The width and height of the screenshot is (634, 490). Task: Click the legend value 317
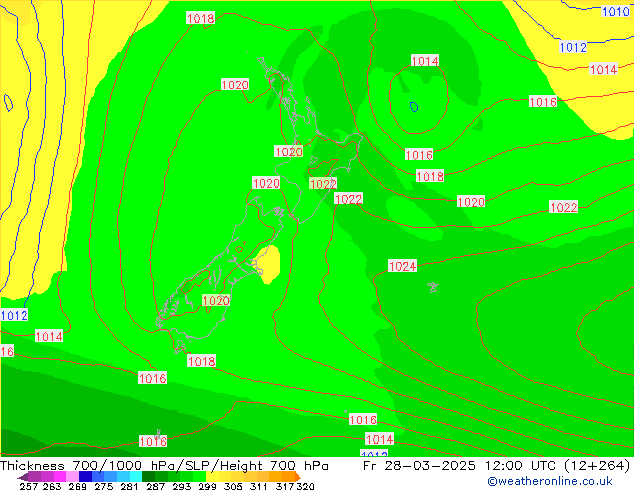pos(285,486)
